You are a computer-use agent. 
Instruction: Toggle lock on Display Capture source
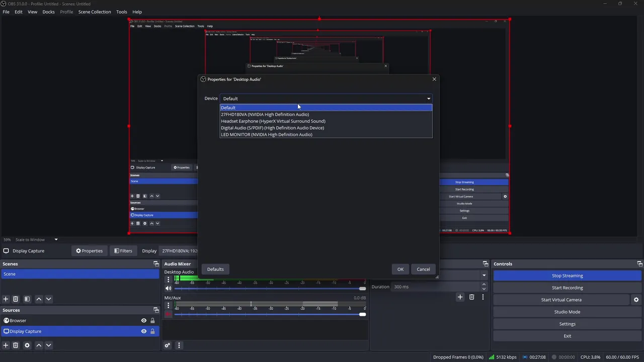[152, 331]
